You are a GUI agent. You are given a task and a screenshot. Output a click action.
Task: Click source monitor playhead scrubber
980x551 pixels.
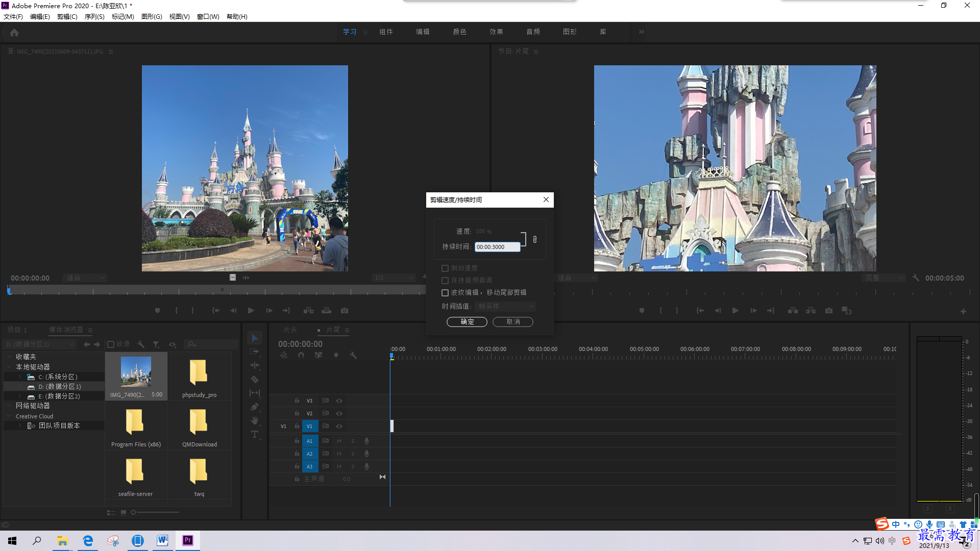coord(9,290)
